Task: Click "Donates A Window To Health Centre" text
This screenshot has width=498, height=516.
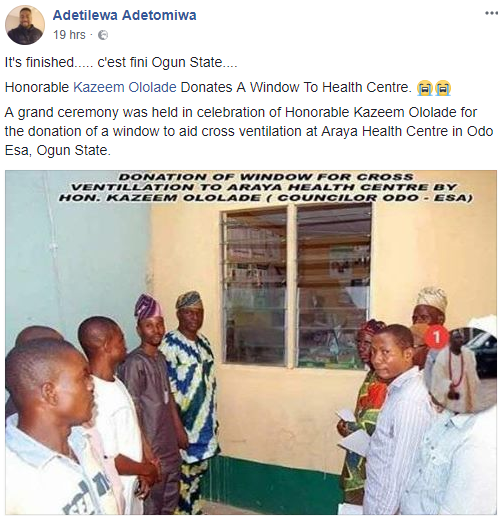Action: [x=296, y=87]
